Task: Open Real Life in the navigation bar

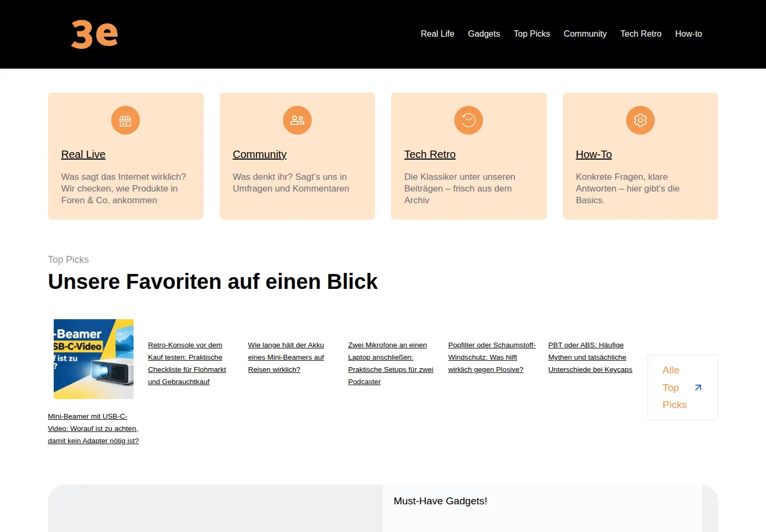Action: pyautogui.click(x=437, y=34)
